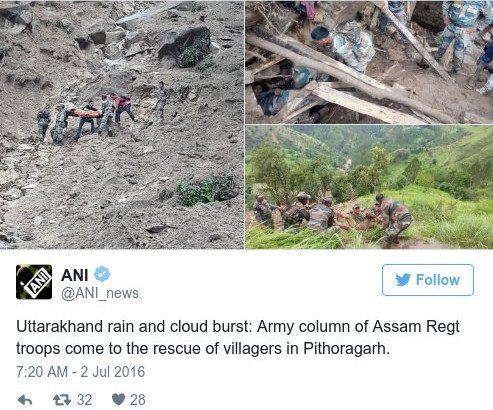This screenshot has width=493, height=410.
Task: View the like count of 28
Action: tap(138, 400)
